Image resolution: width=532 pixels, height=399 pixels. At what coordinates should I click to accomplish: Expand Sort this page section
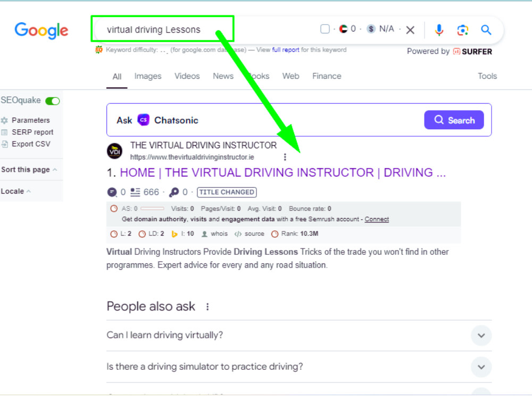tap(29, 170)
